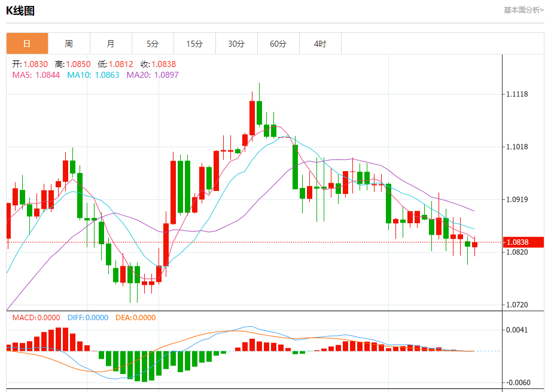
Task: Click the 1.0919 price axis label
Action: (x=517, y=199)
